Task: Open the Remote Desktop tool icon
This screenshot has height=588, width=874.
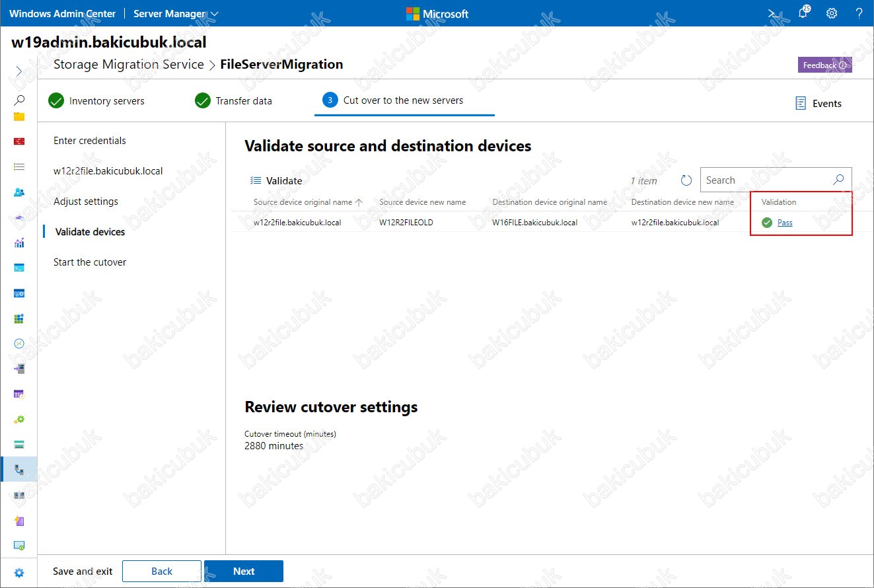Action: tap(19, 344)
